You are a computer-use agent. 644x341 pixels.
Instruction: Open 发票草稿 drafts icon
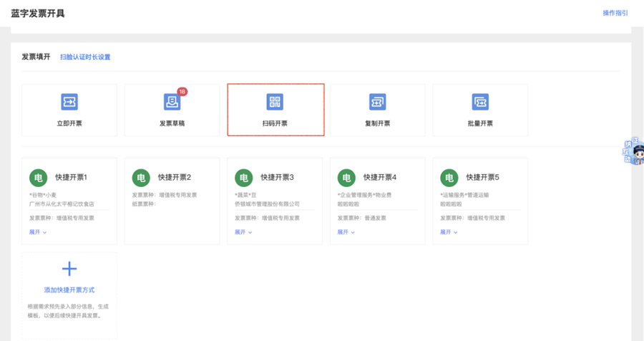coord(172,102)
